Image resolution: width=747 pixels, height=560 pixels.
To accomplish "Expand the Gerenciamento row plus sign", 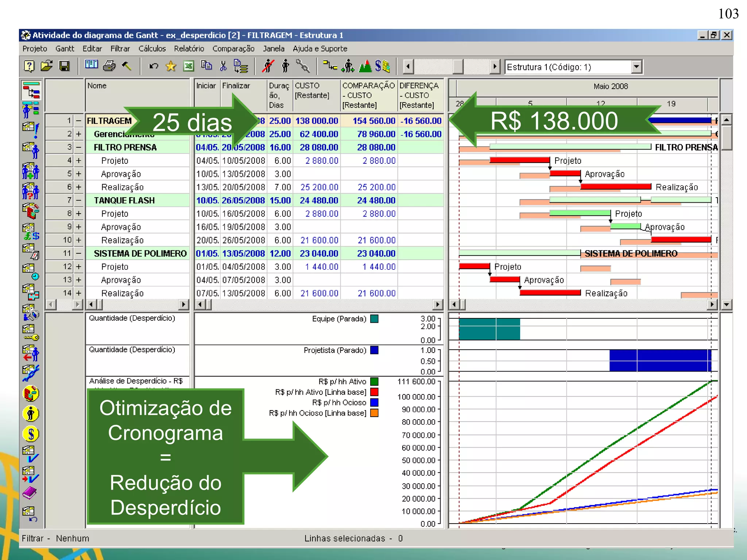I will [78, 134].
